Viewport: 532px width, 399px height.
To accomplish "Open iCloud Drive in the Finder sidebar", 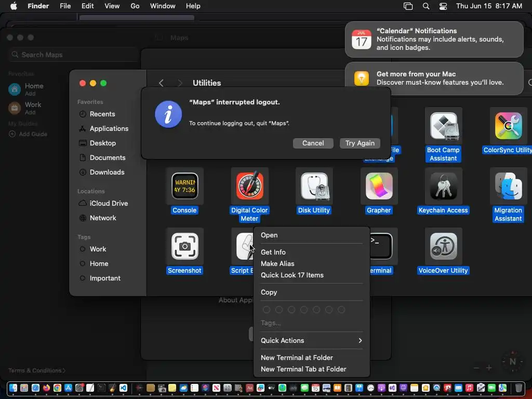I will click(x=108, y=203).
